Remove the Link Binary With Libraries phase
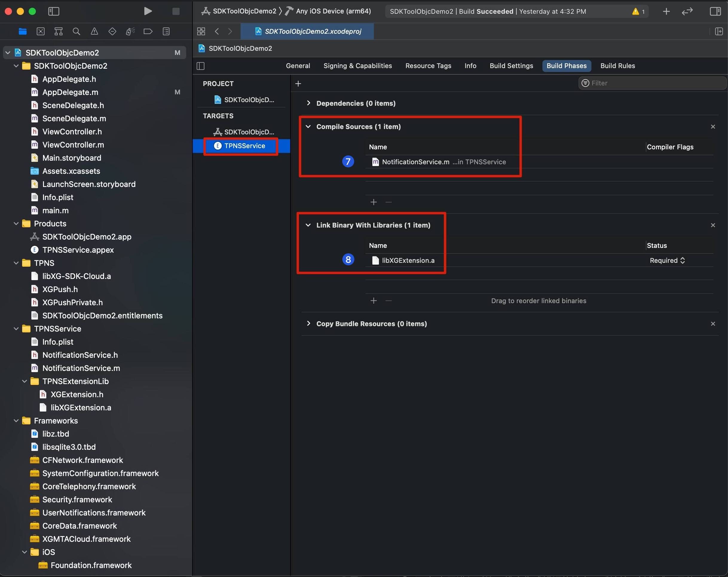 713,225
